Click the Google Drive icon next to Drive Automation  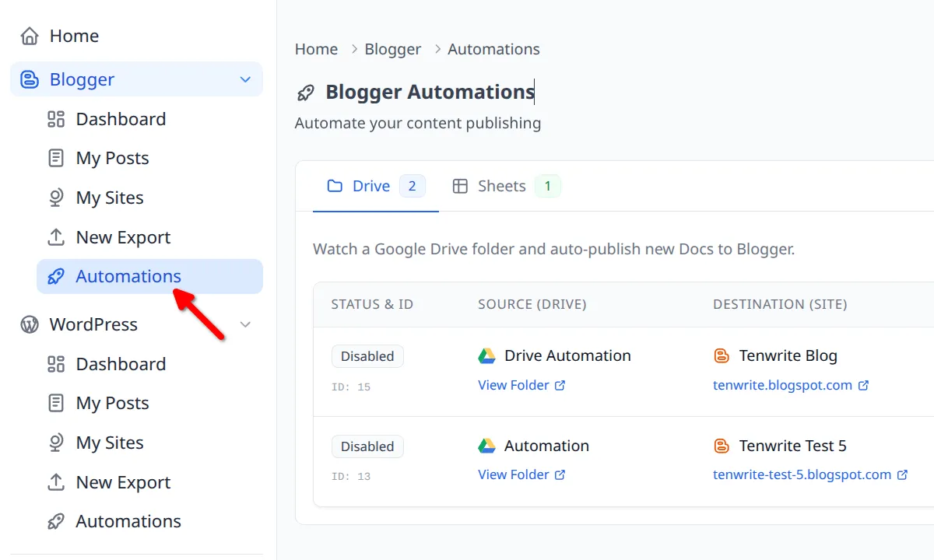click(486, 355)
